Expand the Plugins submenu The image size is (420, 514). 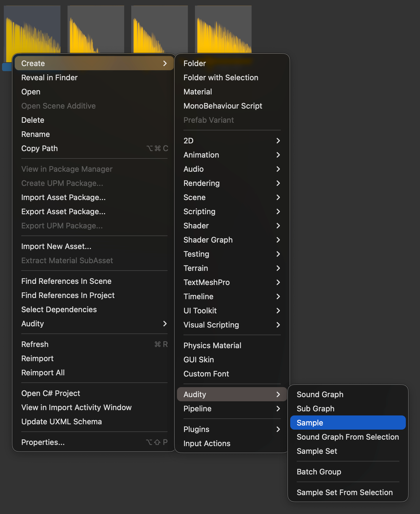[x=232, y=429]
